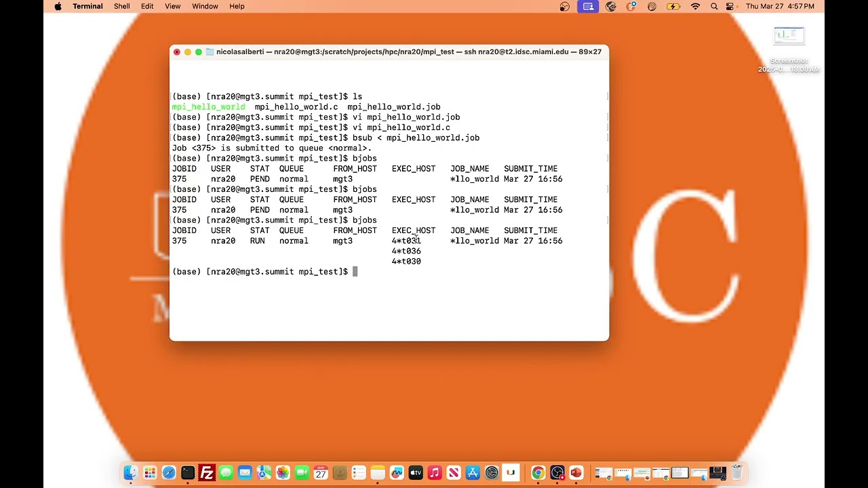Image resolution: width=868 pixels, height=488 pixels.
Task: Click exec host "4*t036"
Action: [x=406, y=251]
